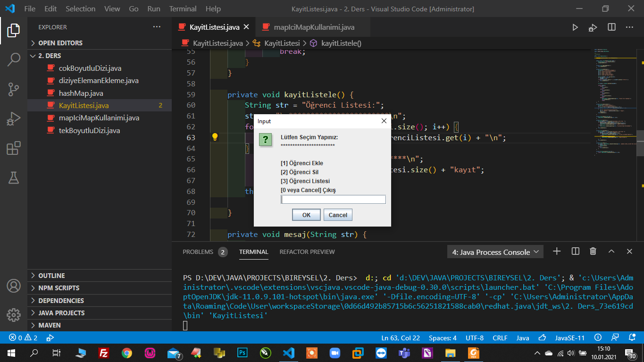Expand the JAVA PROJECTS section
The width and height of the screenshot is (644, 362).
(61, 313)
